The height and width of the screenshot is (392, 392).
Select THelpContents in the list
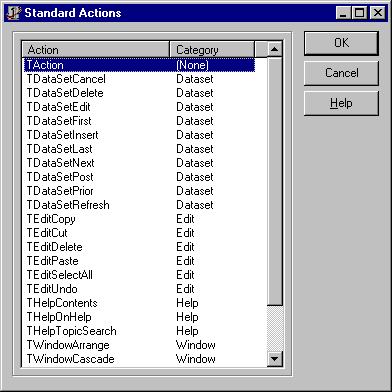(139, 303)
